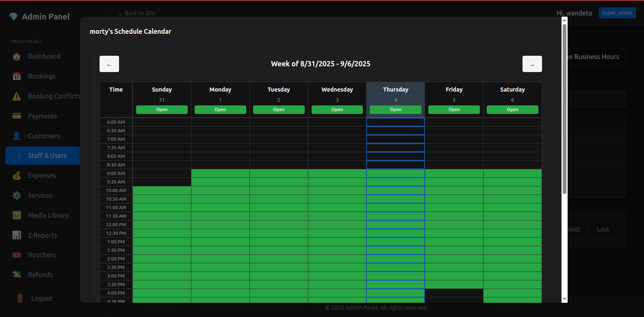Open Vouchers in the sidebar

[x=41, y=255]
